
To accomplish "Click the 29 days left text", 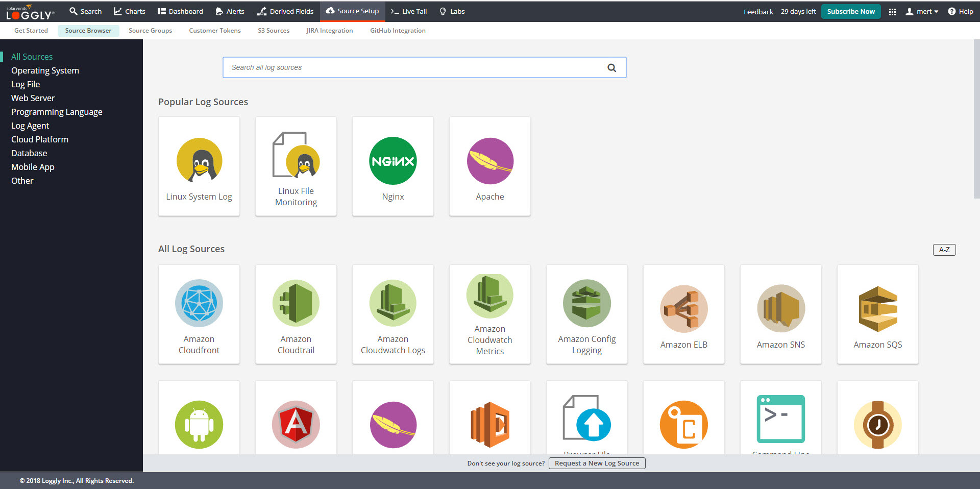I will [798, 11].
